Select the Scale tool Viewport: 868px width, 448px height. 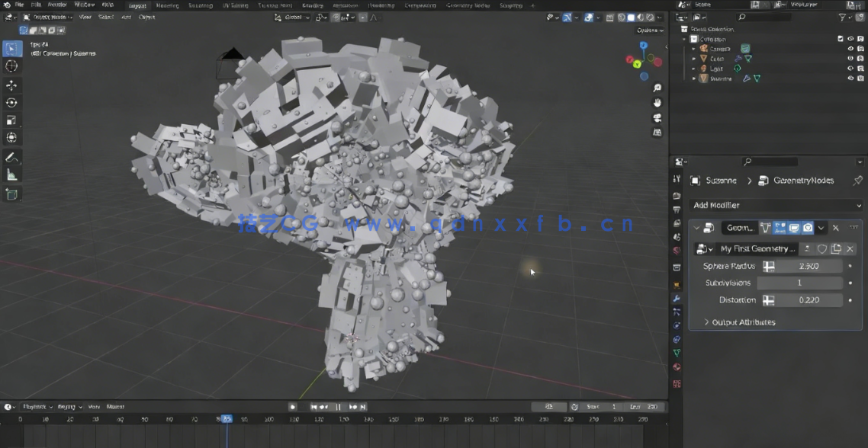[11, 120]
